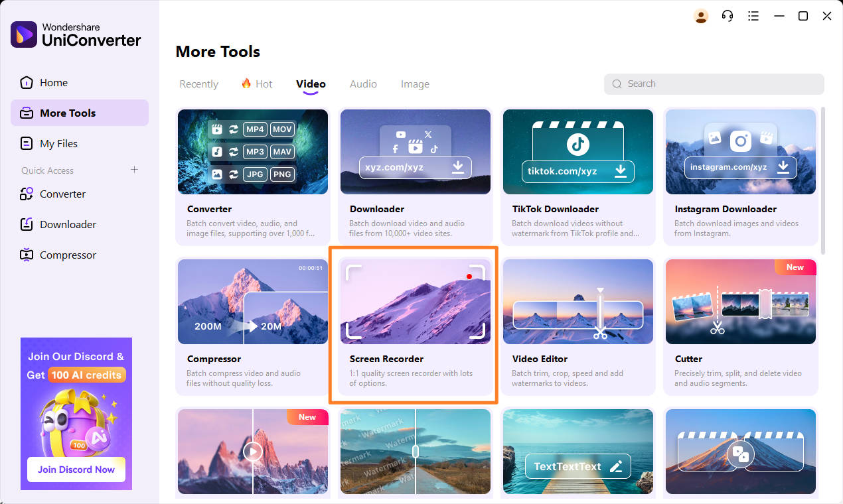843x504 pixels.
Task: Click the Converter icon in Quick Access
Action: tap(27, 194)
